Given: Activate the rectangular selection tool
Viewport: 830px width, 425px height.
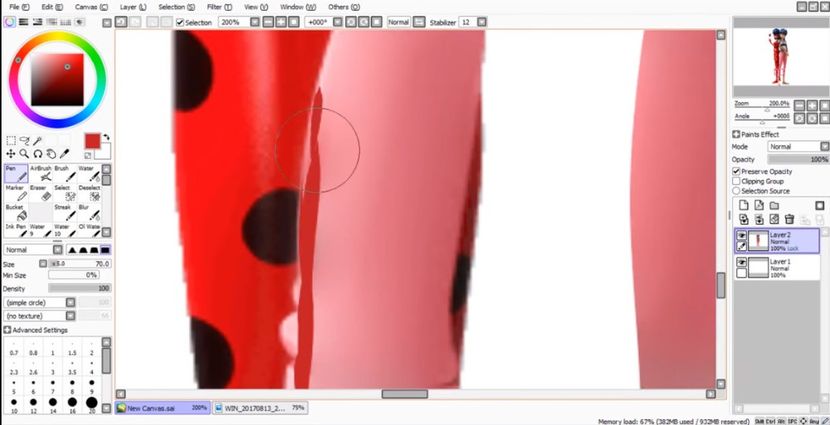Looking at the screenshot, I should (x=11, y=141).
